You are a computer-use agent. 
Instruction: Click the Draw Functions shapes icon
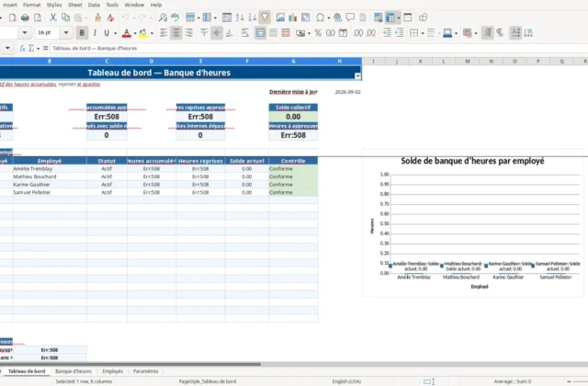pyautogui.click(x=423, y=17)
